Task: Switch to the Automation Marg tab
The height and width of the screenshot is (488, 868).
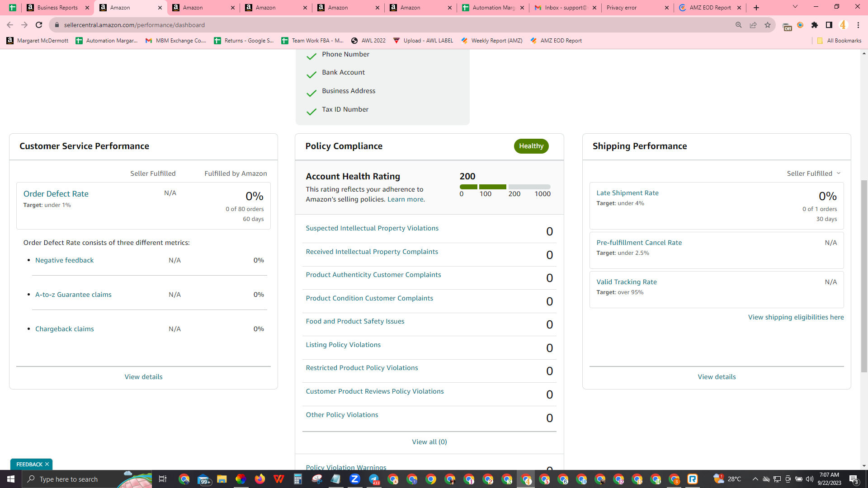Action: pyautogui.click(x=493, y=8)
